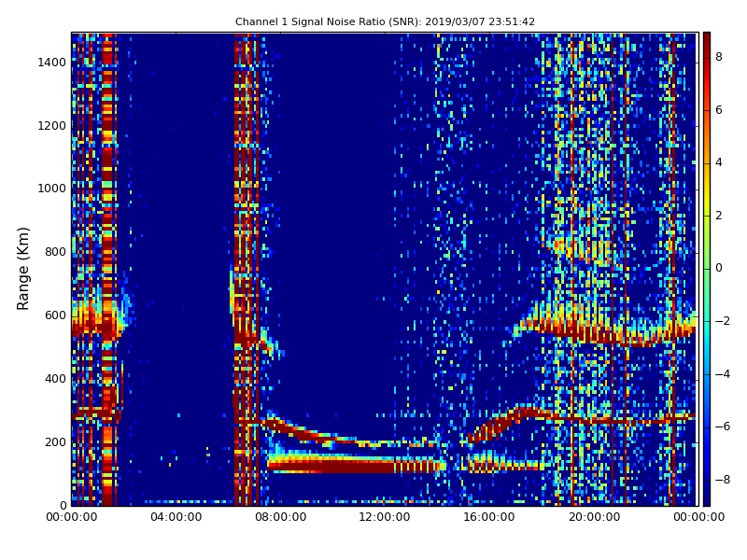Click the 16:00:00 time axis label
The height and width of the screenshot is (560, 747).
point(489,517)
